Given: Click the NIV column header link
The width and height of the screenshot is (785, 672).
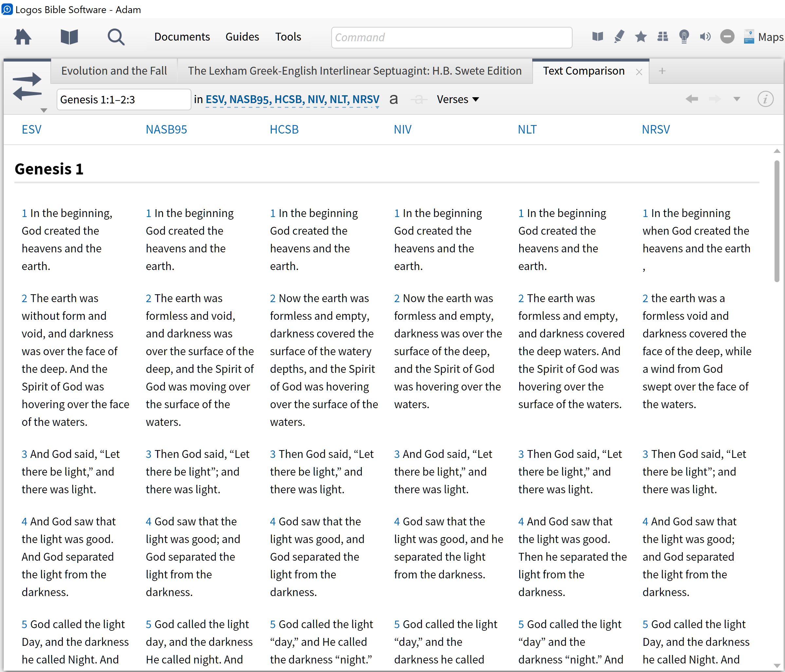Looking at the screenshot, I should [402, 130].
